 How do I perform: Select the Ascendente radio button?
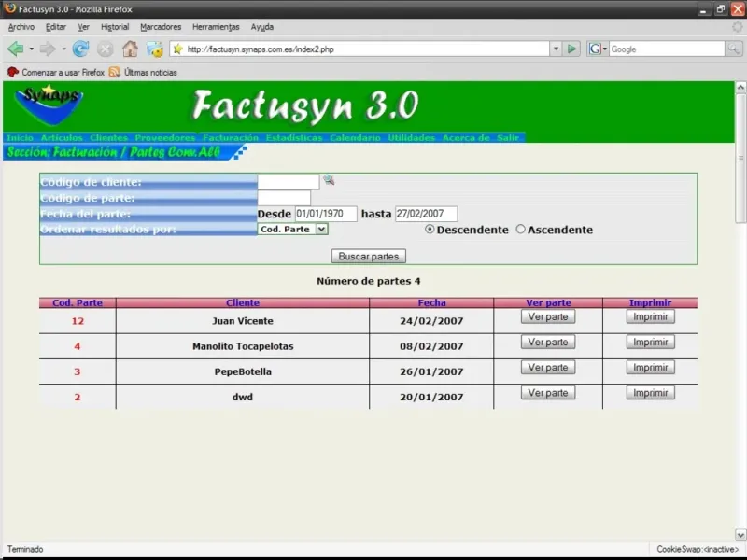[x=521, y=229]
